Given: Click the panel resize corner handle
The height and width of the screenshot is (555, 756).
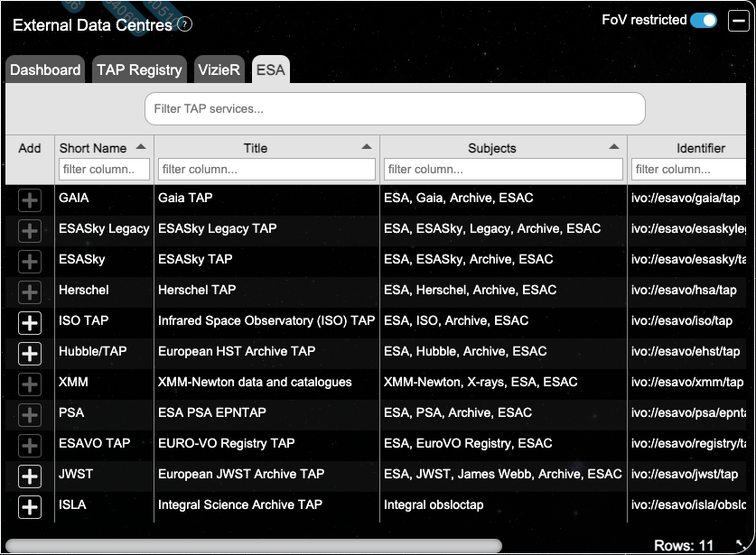Looking at the screenshot, I should point(740,544).
